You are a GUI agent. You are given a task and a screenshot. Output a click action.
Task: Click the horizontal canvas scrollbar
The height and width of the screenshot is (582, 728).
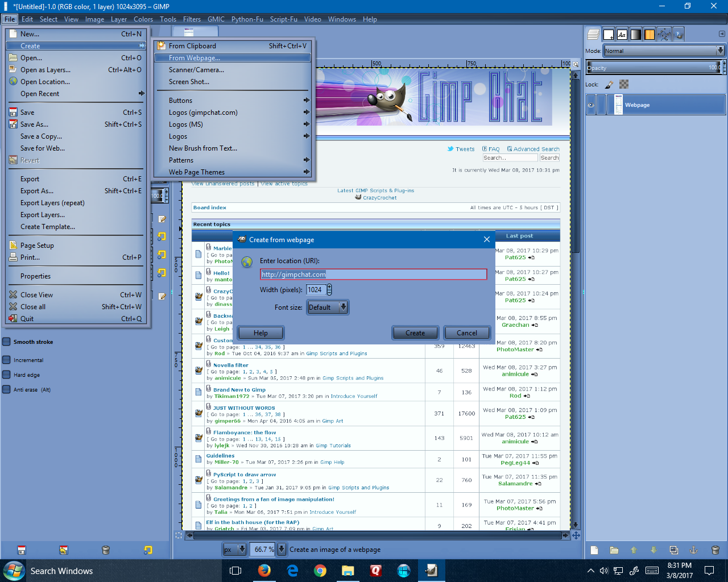tap(378, 535)
